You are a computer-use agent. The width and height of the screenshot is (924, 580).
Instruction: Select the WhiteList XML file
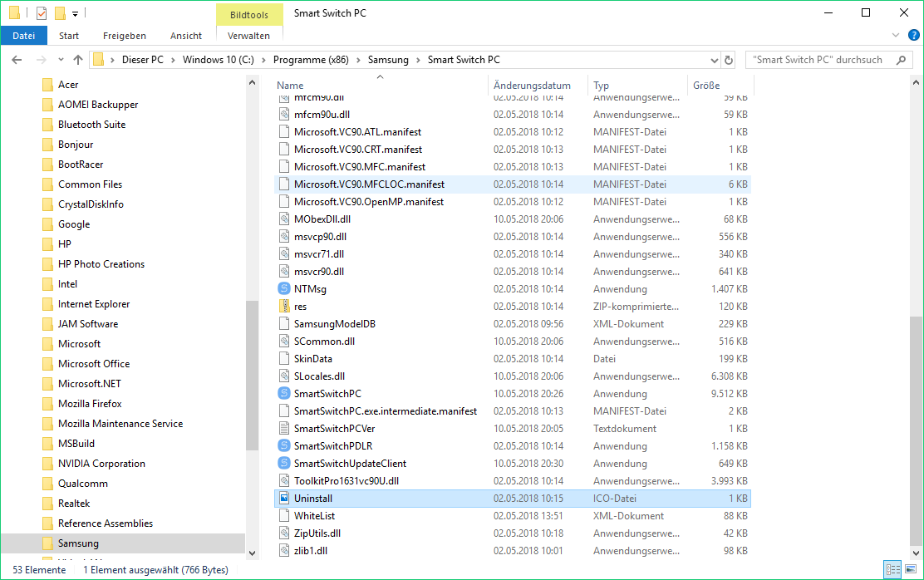513,516
